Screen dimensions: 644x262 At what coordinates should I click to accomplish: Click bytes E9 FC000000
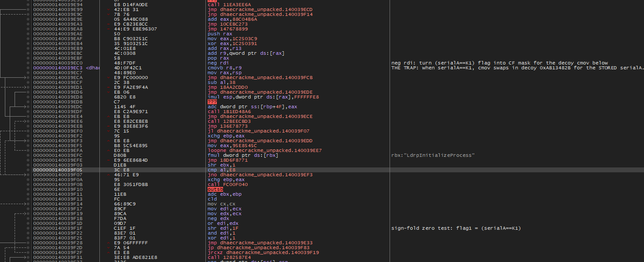click(x=131, y=77)
